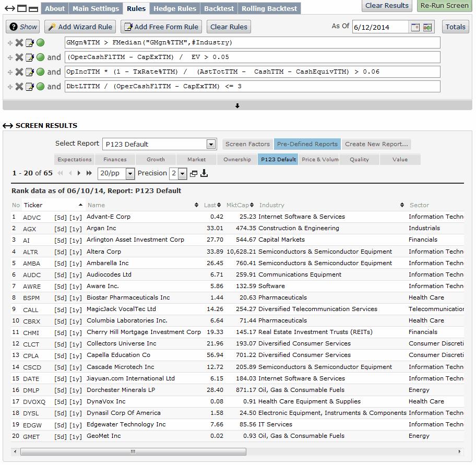This screenshot has width=476, height=465.
Task: Sort by Ticker column arrow
Action: (80, 205)
